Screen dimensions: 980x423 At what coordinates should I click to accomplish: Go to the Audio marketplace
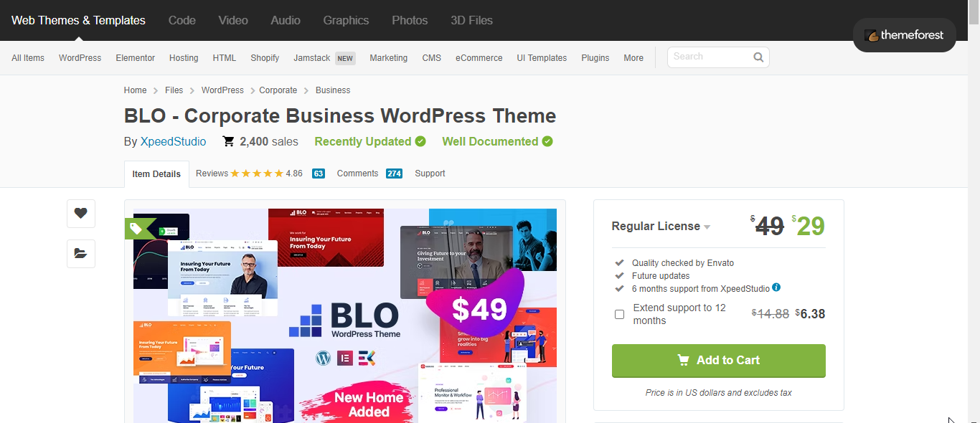[x=286, y=20]
